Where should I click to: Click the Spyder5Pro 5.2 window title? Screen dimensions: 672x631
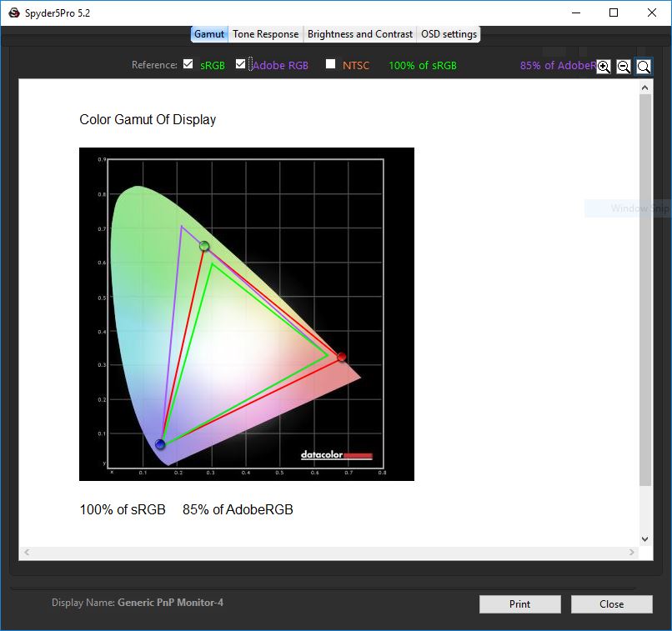tap(58, 13)
